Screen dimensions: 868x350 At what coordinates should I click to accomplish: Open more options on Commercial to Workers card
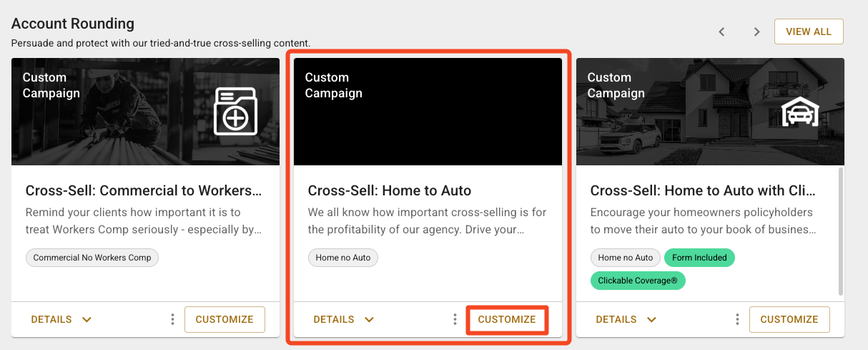coord(172,319)
